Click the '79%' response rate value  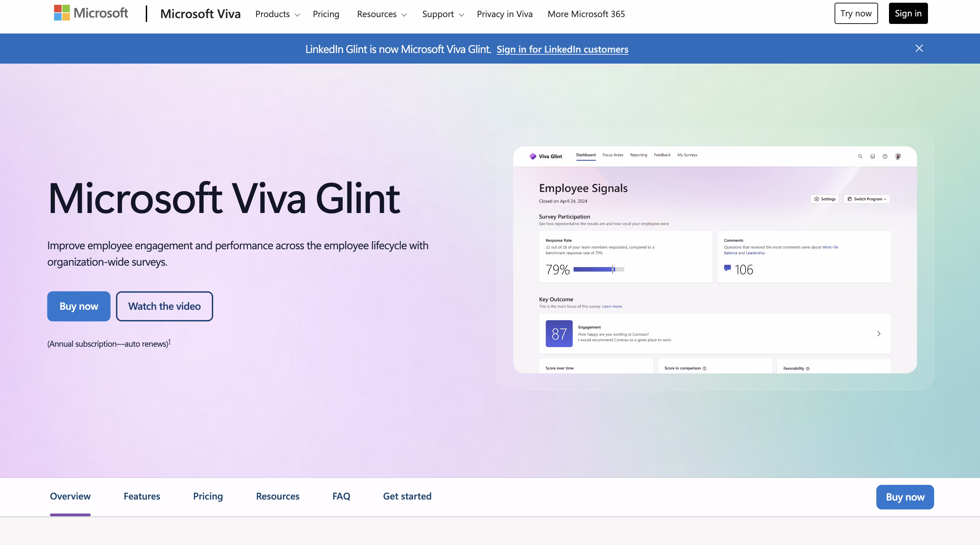coord(558,269)
